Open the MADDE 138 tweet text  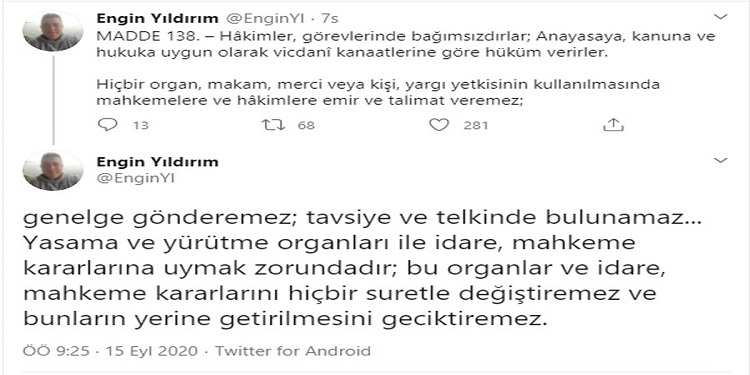406,69
